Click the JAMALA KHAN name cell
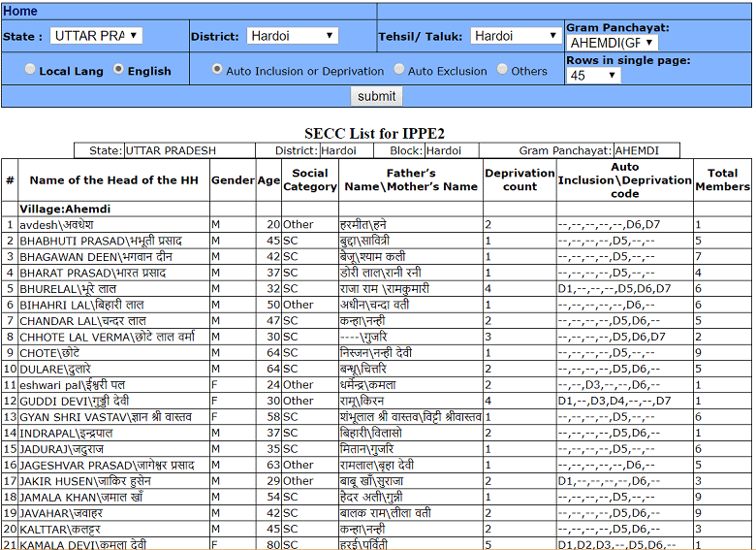756x550 pixels. click(113, 497)
